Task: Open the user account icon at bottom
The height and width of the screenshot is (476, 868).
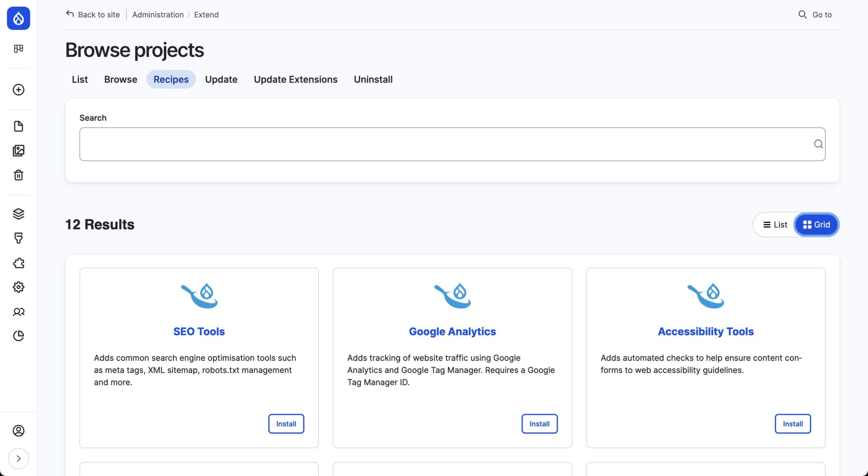Action: (19, 431)
